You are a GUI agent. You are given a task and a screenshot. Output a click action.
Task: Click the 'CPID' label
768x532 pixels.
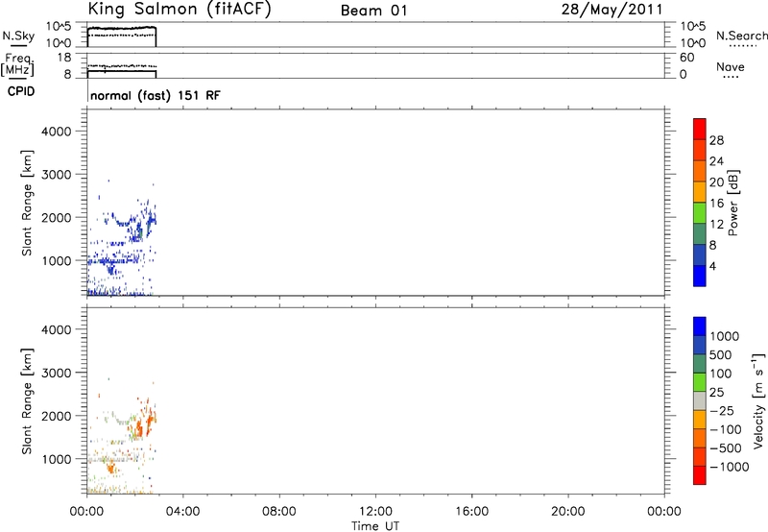[21, 91]
